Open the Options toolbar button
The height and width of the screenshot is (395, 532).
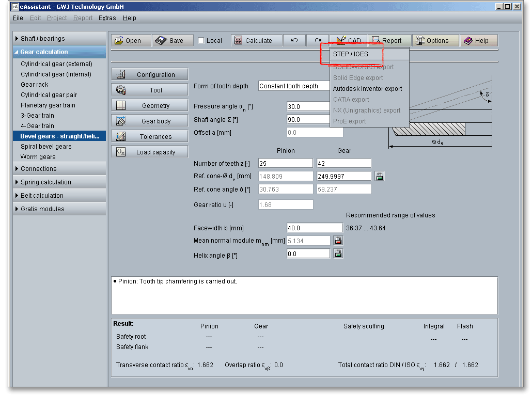click(x=432, y=41)
